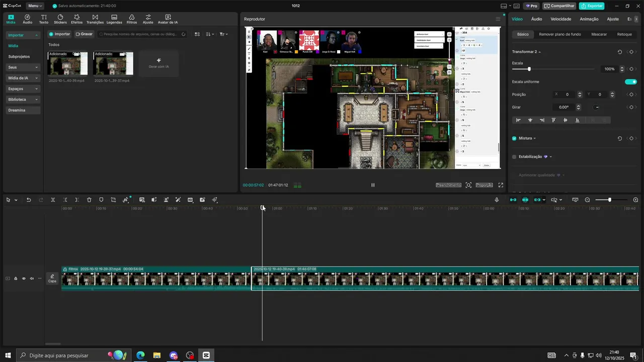Expand the Mídia de IA section
Screen dimensions: 644x362
pos(23,78)
